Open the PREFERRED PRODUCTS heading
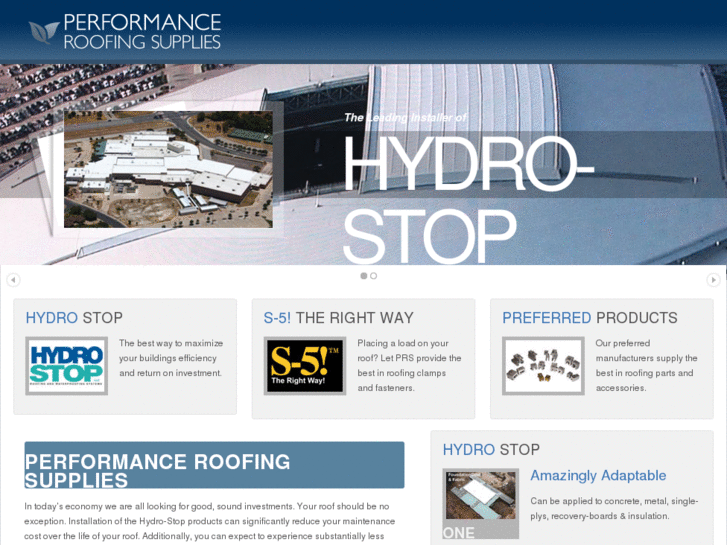Screen dimensions: 727x545 click(x=590, y=318)
